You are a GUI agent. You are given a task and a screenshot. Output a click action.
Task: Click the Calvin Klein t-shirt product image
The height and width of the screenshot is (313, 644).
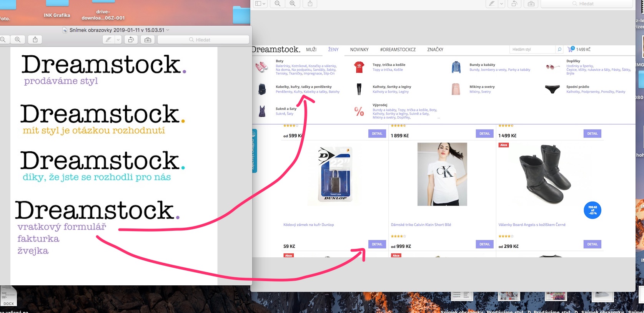point(442,174)
